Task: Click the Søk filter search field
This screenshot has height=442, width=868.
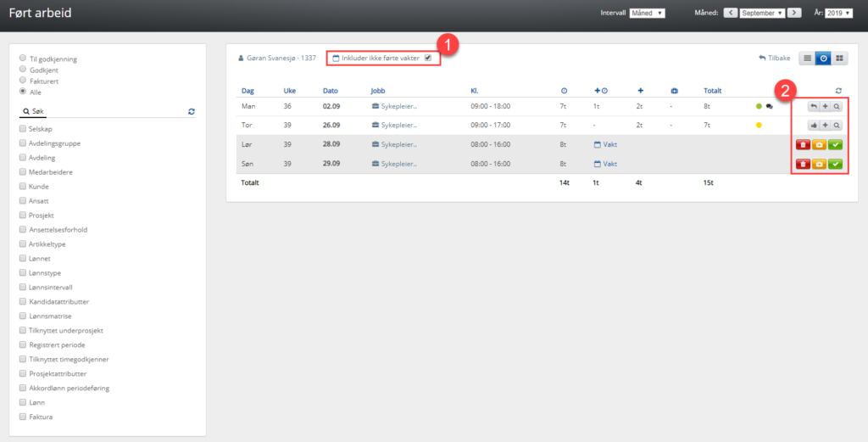Action: pos(102,111)
